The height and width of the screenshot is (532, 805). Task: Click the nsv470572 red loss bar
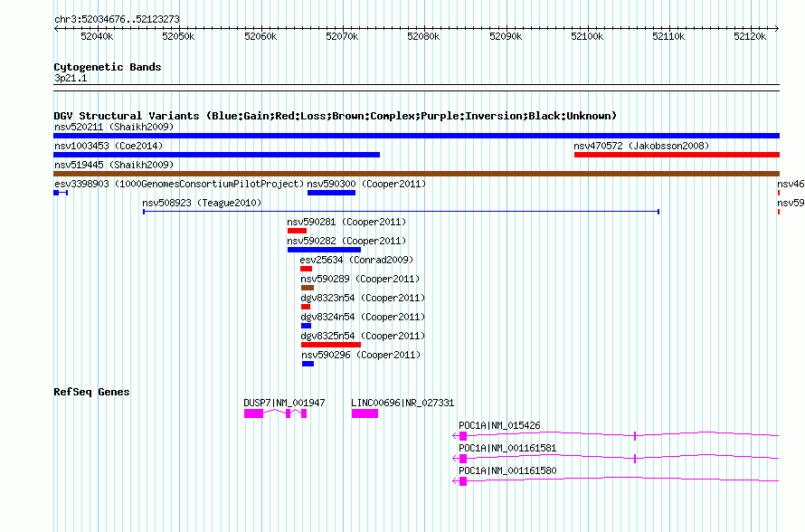pos(677,155)
